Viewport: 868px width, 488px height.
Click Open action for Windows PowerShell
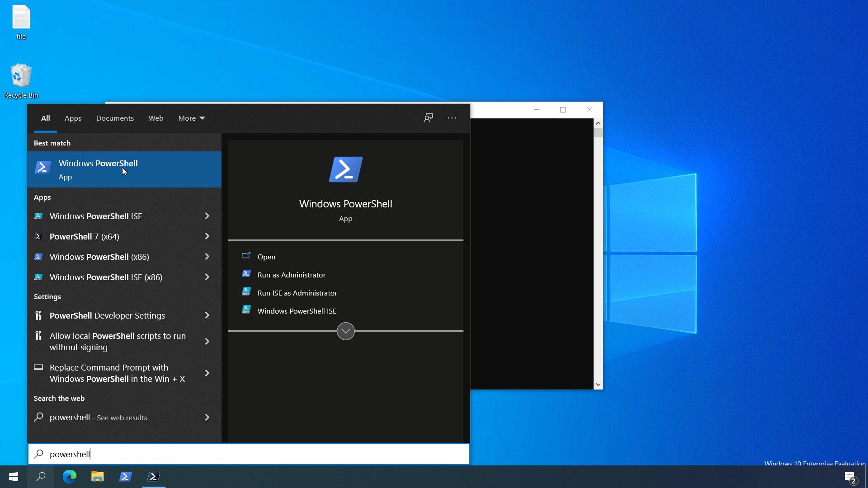pos(266,257)
